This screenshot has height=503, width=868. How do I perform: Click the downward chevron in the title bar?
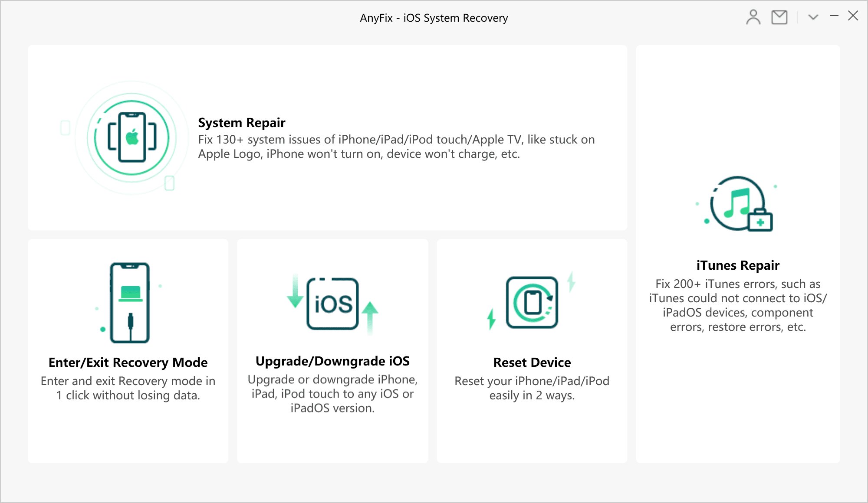pyautogui.click(x=812, y=17)
